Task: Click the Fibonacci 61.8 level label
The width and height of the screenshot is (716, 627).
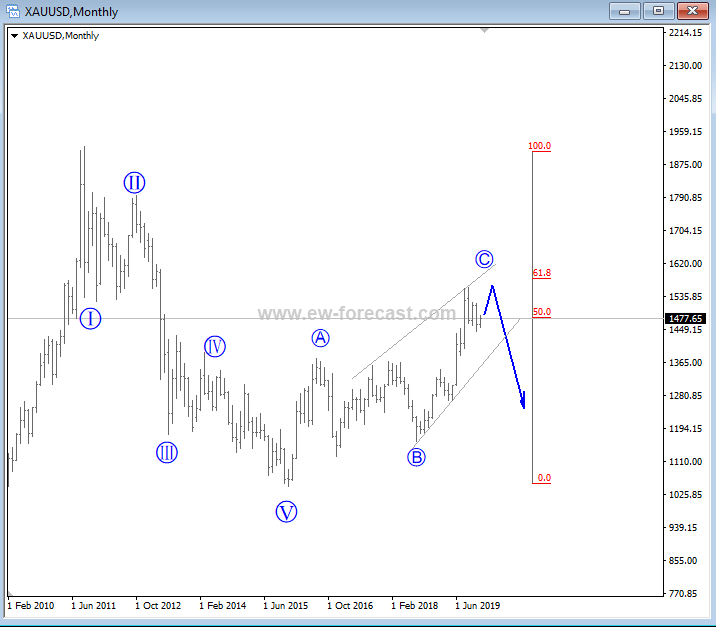Action: [x=542, y=273]
